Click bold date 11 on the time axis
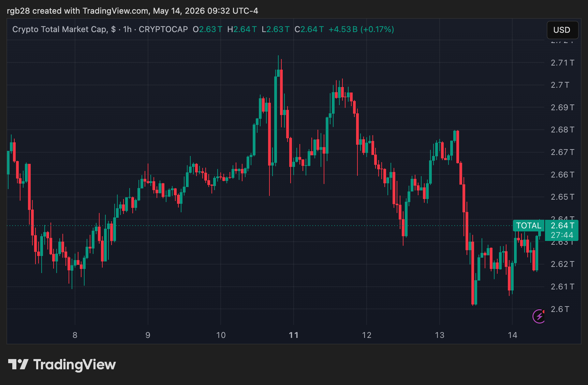 coord(294,335)
